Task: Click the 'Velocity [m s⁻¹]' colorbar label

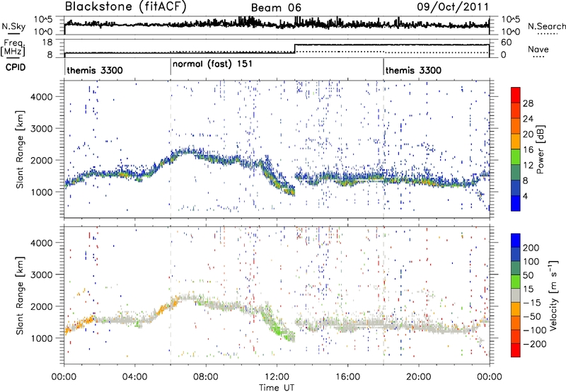Action: click(553, 295)
